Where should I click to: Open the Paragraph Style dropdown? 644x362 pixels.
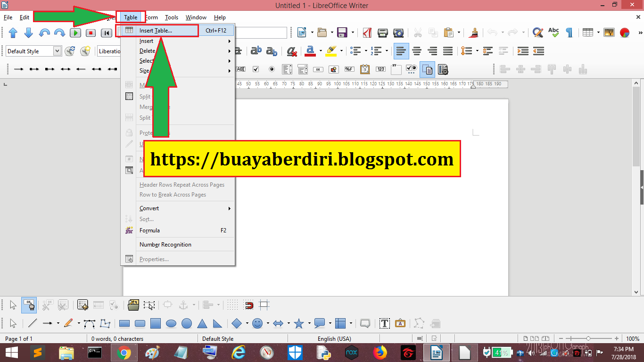[57, 51]
